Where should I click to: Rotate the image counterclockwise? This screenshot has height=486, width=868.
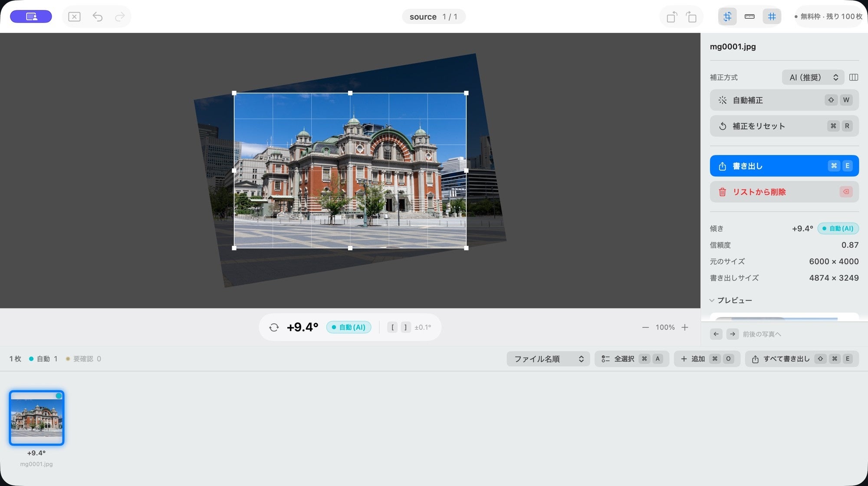[671, 17]
